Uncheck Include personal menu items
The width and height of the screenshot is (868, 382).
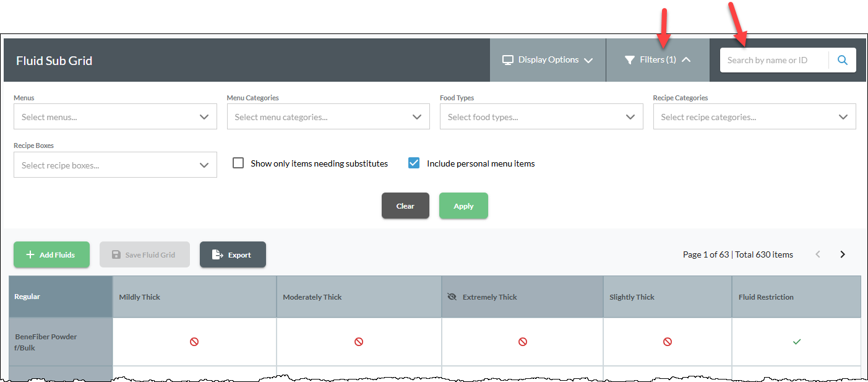pos(413,162)
